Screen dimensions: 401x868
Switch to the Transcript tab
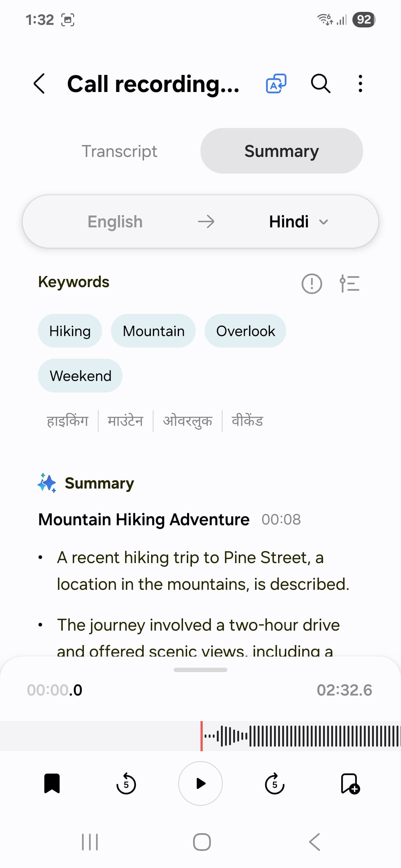tap(119, 151)
